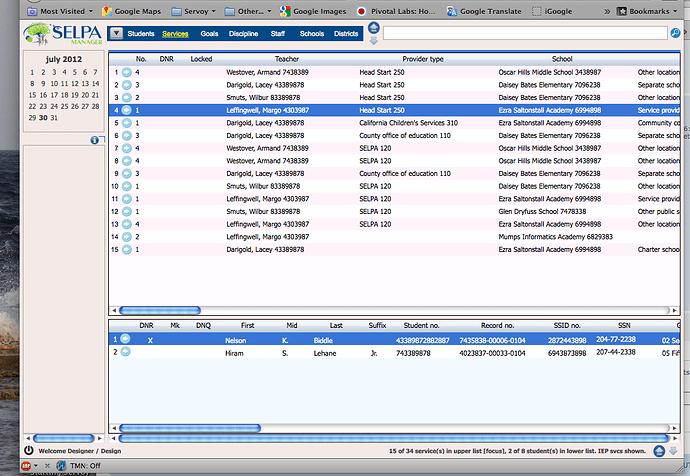
Task: Click the blue info icon under calendar
Action: pyautogui.click(x=94, y=139)
